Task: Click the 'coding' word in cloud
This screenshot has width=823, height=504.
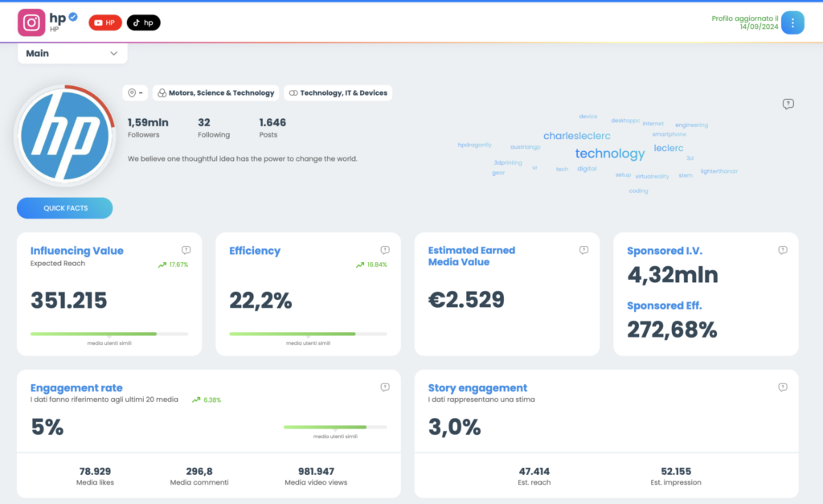Action: [638, 191]
